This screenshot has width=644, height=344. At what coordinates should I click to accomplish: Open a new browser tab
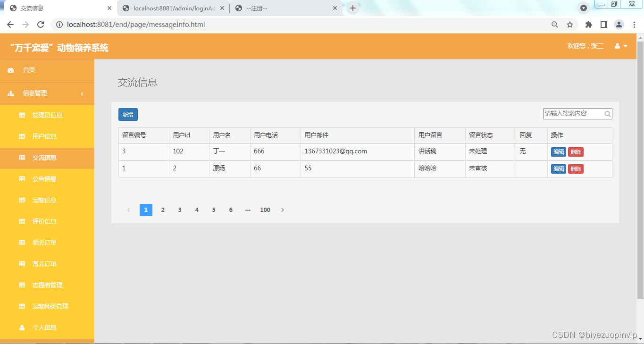[353, 8]
